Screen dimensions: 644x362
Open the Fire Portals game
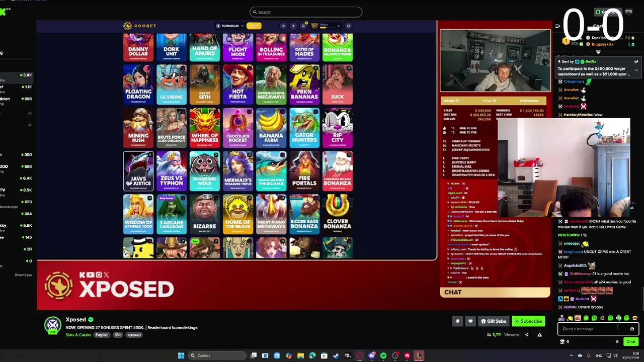[x=304, y=171]
